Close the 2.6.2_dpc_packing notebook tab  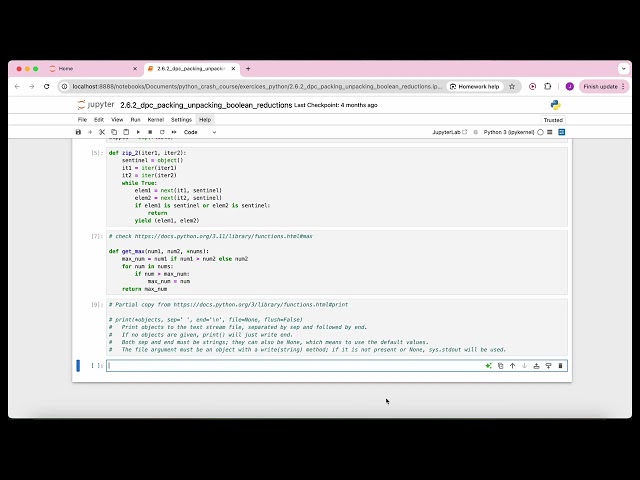pos(233,69)
